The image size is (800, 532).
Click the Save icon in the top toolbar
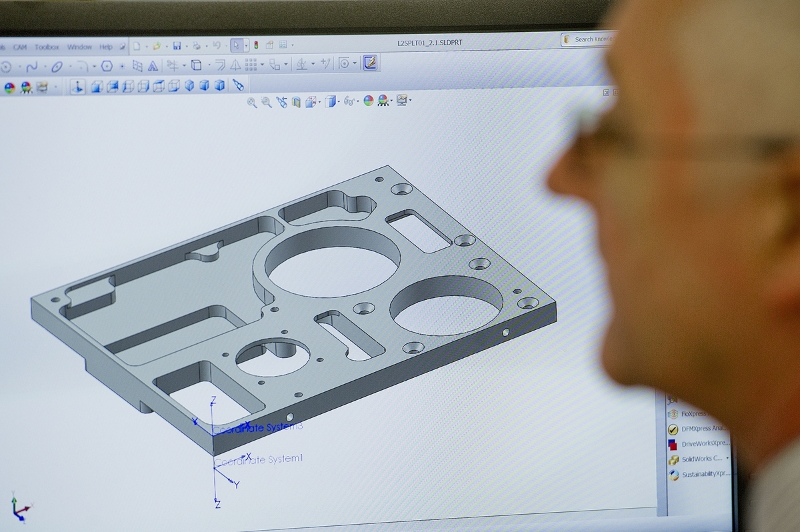(x=177, y=46)
